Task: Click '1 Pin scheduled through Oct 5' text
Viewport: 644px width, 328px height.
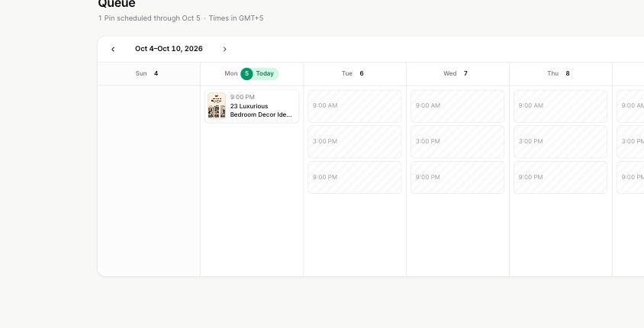Action: (149, 18)
